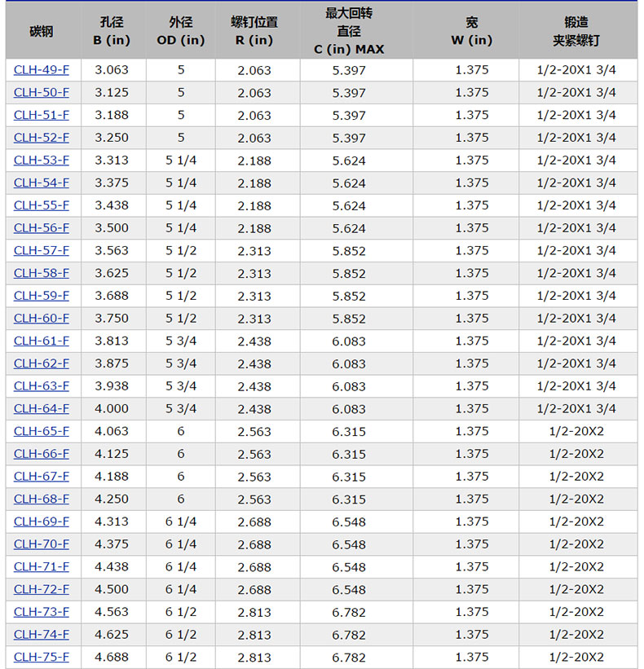
Task: Click the 锻造夹紧螺钉 column header
Action: (x=576, y=32)
